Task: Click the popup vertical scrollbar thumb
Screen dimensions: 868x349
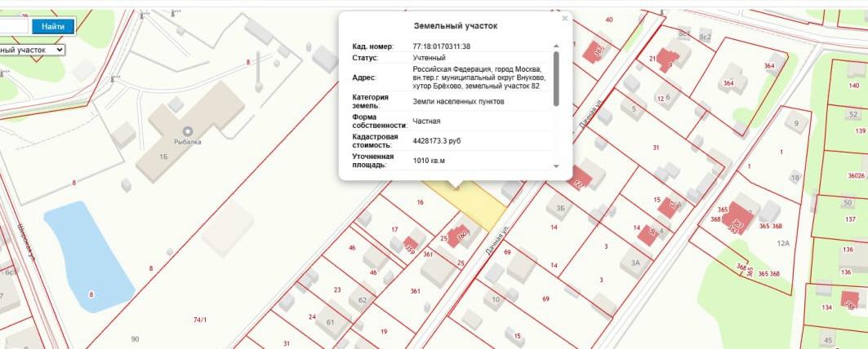Action: click(557, 79)
